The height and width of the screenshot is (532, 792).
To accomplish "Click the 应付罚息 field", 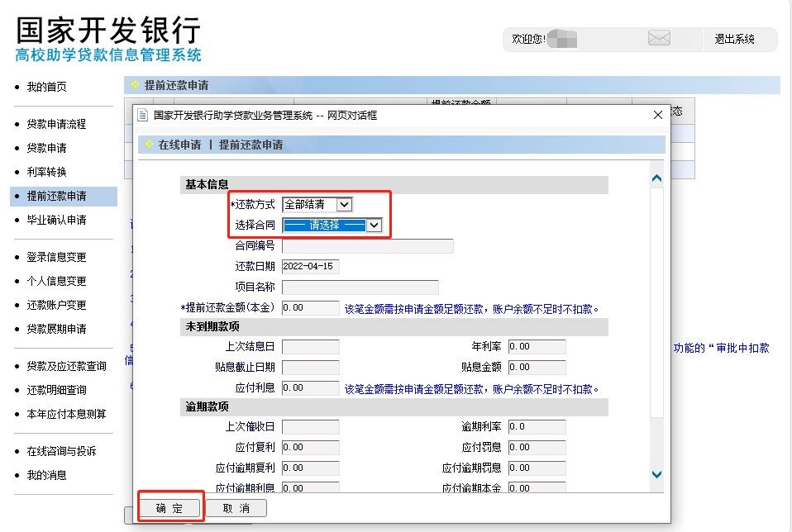I will coord(537,447).
